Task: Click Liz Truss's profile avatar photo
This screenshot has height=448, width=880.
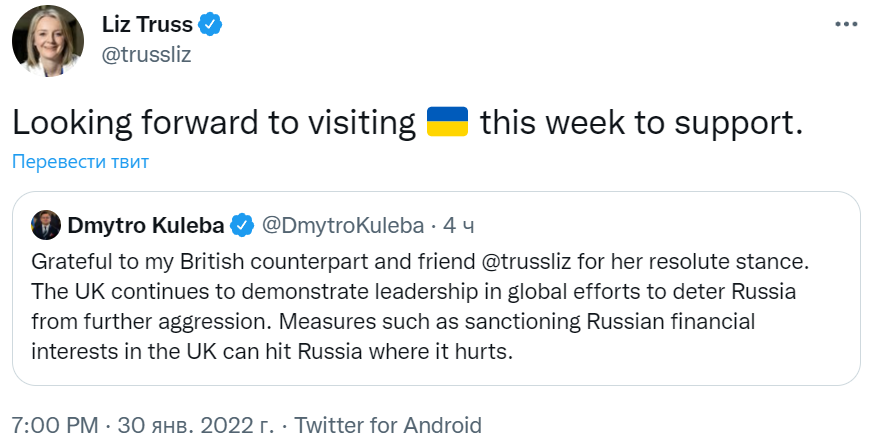Action: [40, 41]
